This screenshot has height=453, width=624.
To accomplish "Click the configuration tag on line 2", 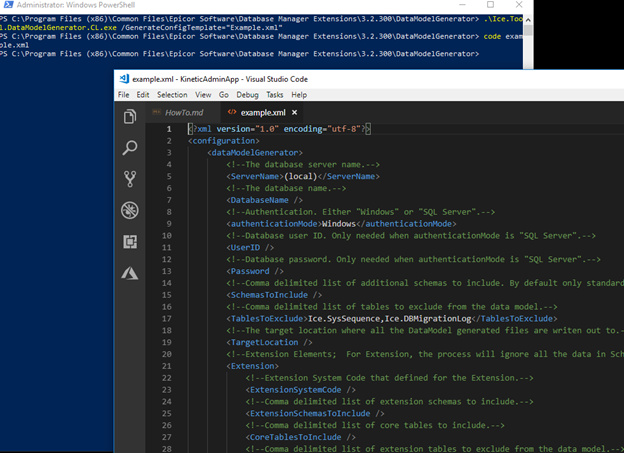I will [x=224, y=141].
